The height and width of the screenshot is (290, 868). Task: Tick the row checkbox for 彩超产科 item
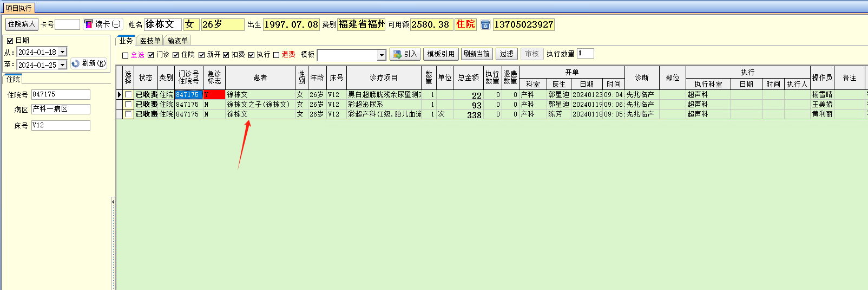point(128,114)
